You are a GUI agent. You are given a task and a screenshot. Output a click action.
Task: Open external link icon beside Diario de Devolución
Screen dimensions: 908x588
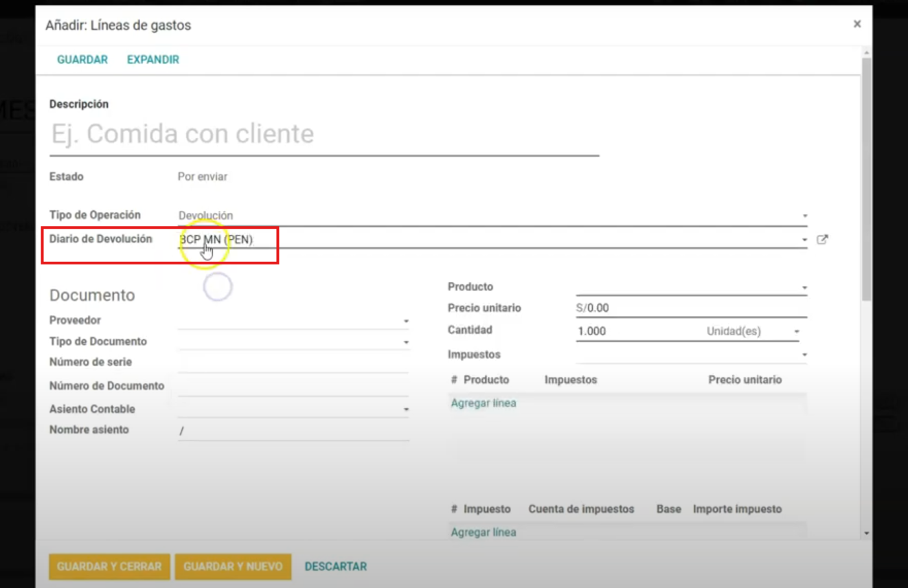pyautogui.click(x=822, y=240)
